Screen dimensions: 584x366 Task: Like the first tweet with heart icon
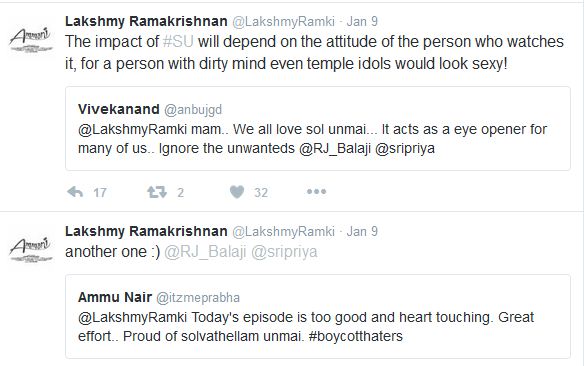(237, 192)
